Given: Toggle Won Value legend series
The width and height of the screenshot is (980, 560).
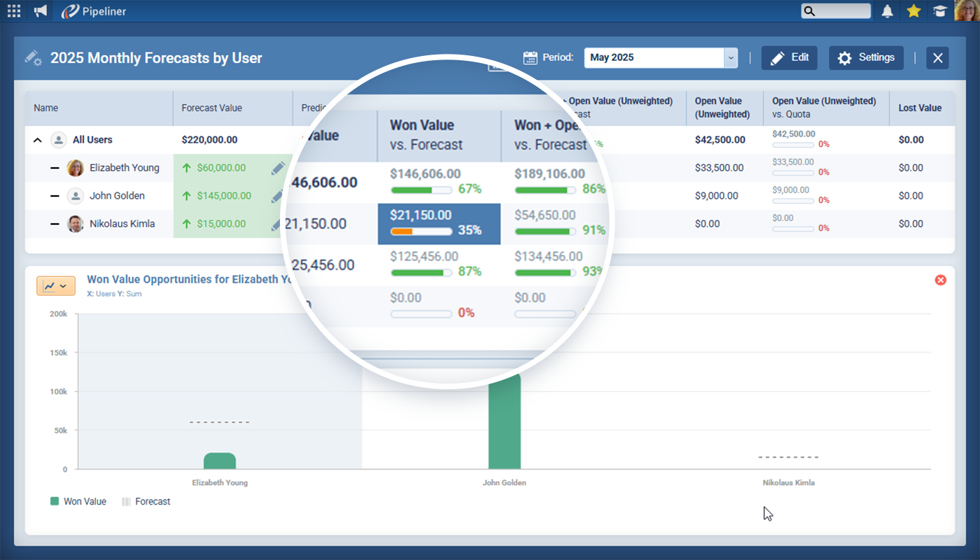Looking at the screenshot, I should pyautogui.click(x=78, y=502).
